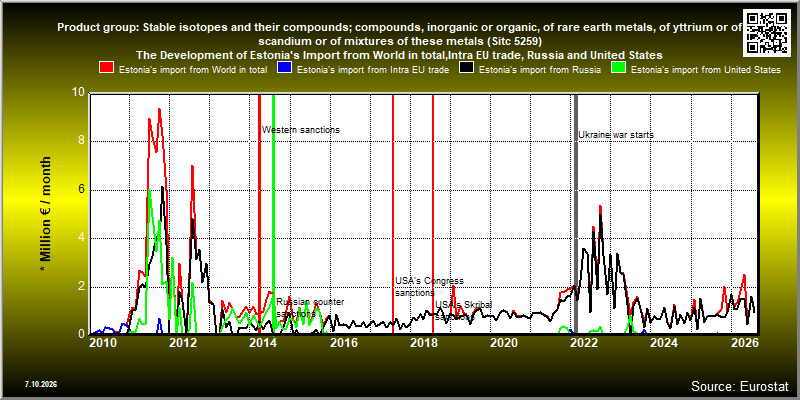800x400 pixels.
Task: Click the x-axis label 2016
Action: point(343,343)
